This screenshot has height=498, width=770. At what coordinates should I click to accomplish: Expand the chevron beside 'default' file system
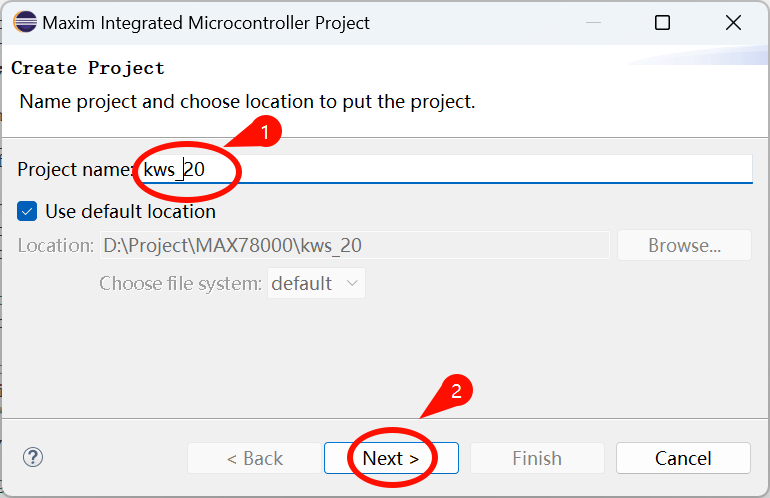pyautogui.click(x=352, y=283)
